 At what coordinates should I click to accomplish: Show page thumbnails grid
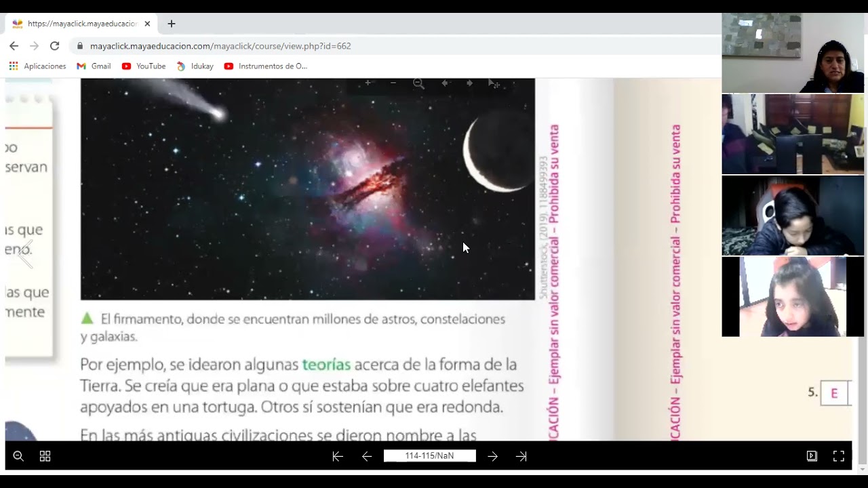pos(45,456)
